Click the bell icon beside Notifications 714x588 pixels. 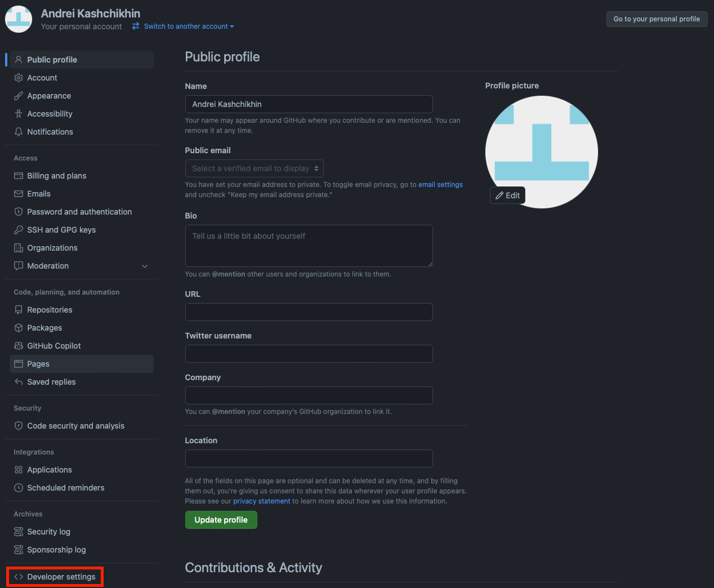[x=19, y=132]
